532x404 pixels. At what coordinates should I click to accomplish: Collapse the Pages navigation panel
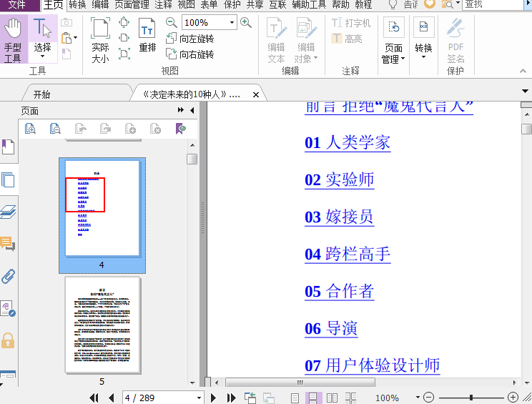(192, 110)
